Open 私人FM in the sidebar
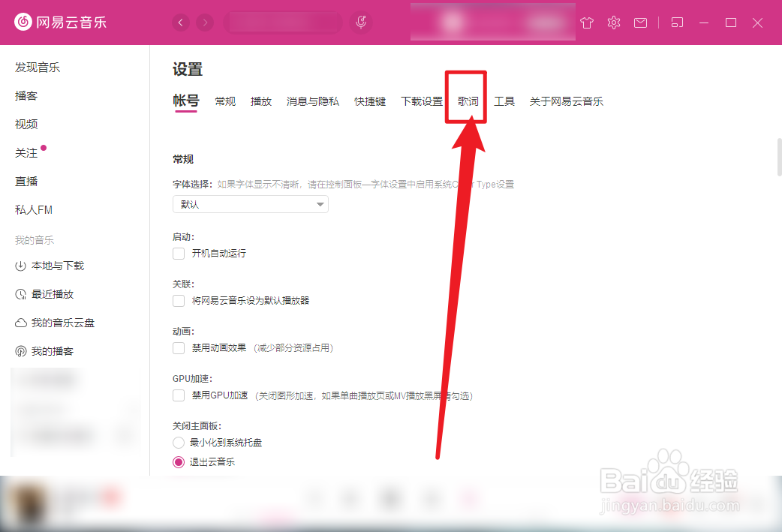782x532 pixels. pos(34,210)
